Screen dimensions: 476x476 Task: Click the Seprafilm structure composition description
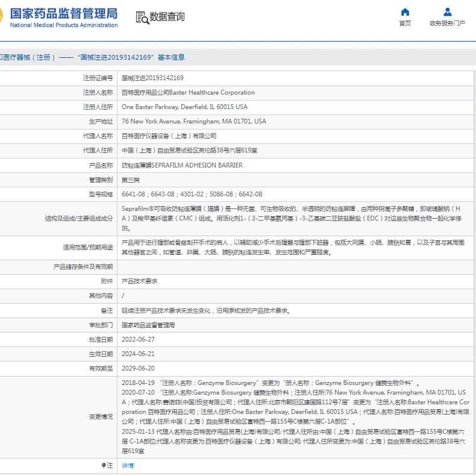coord(292,218)
